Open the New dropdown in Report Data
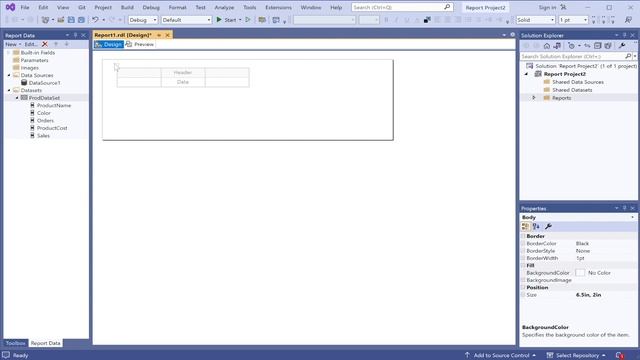Screen dimensions: 640x360 [x=13, y=44]
